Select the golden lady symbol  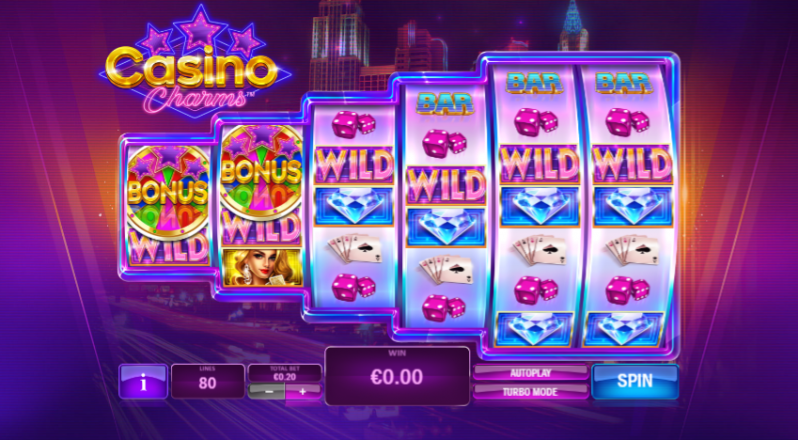[x=262, y=267]
